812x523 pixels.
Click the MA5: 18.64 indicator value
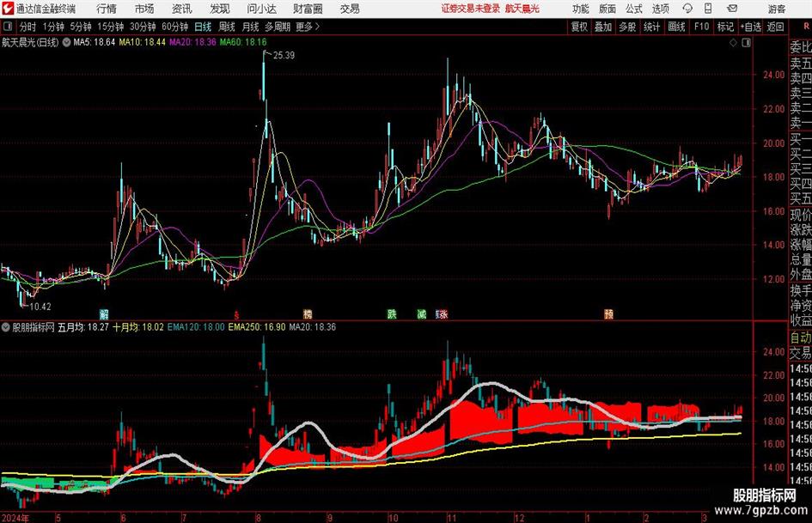pyautogui.click(x=95, y=42)
